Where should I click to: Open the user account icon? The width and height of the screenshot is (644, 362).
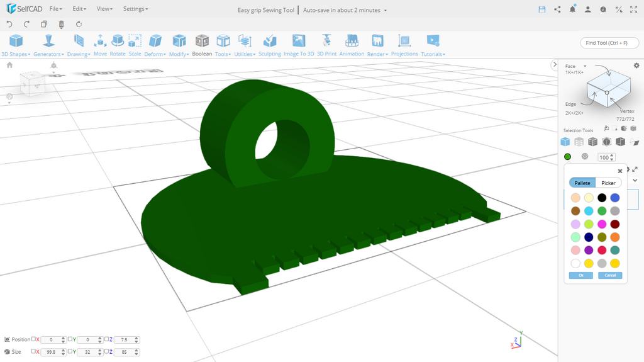pos(588,9)
